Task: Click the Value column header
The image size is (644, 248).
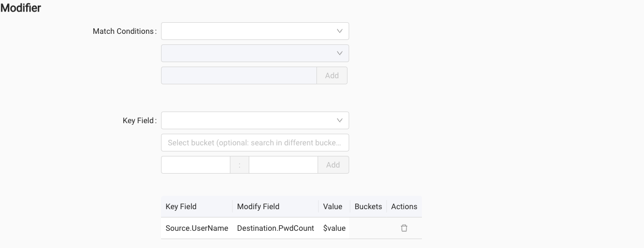Action: point(334,206)
